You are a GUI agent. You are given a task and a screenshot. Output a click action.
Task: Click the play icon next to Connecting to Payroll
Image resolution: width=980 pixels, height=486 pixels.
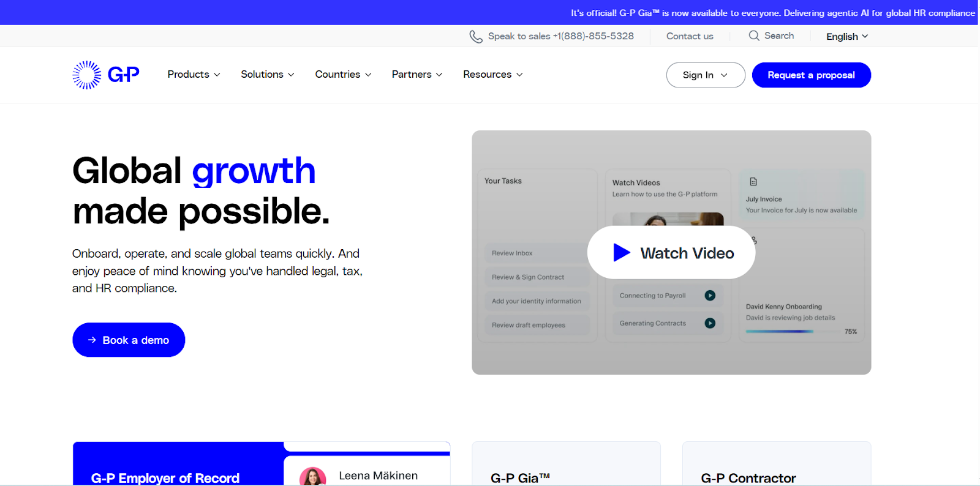(710, 296)
